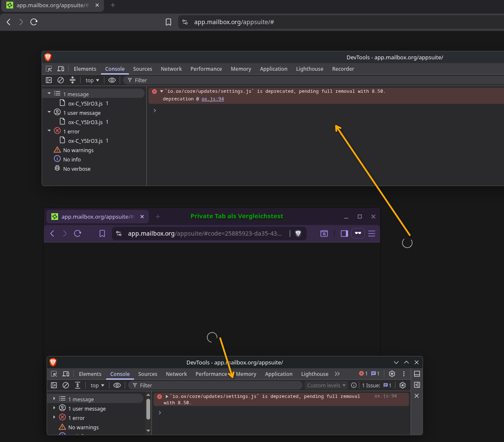504x442 pixels.
Task: Expand the deprecation error in the lower console
Action: point(167,396)
